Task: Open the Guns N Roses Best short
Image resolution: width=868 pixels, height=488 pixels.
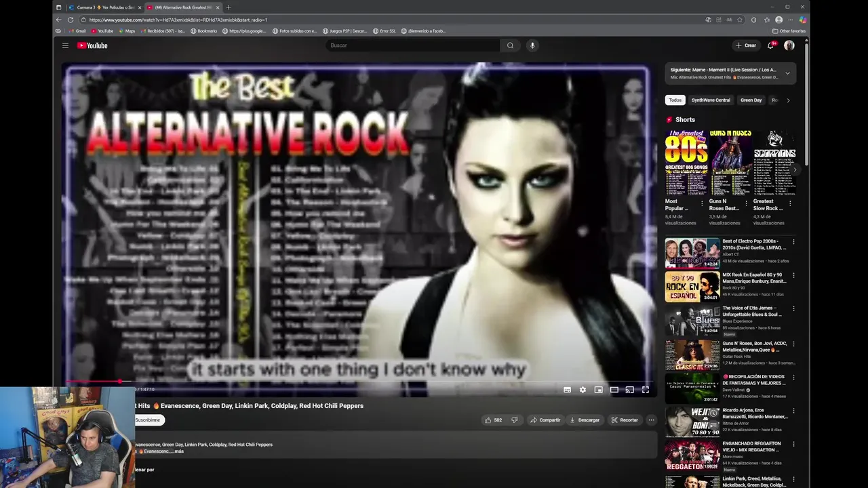Action: (x=730, y=163)
